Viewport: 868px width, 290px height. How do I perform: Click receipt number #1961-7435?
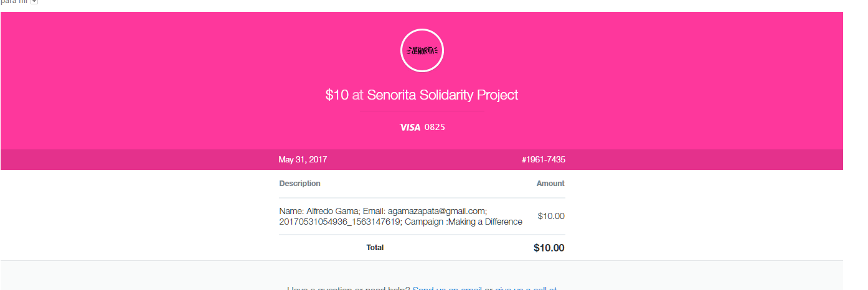click(x=544, y=160)
